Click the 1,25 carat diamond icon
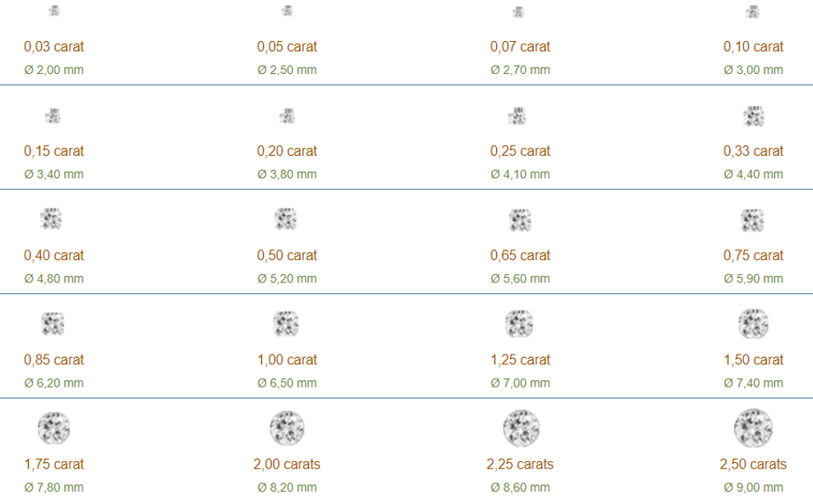This screenshot has height=504, width=813. 520,324
